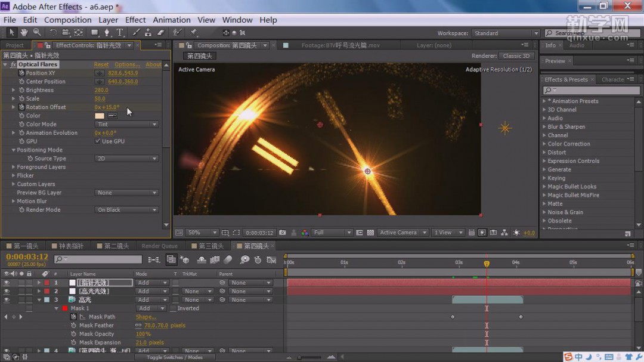The height and width of the screenshot is (362, 644).
Task: Click Mask Path Shape link
Action: coord(146,317)
